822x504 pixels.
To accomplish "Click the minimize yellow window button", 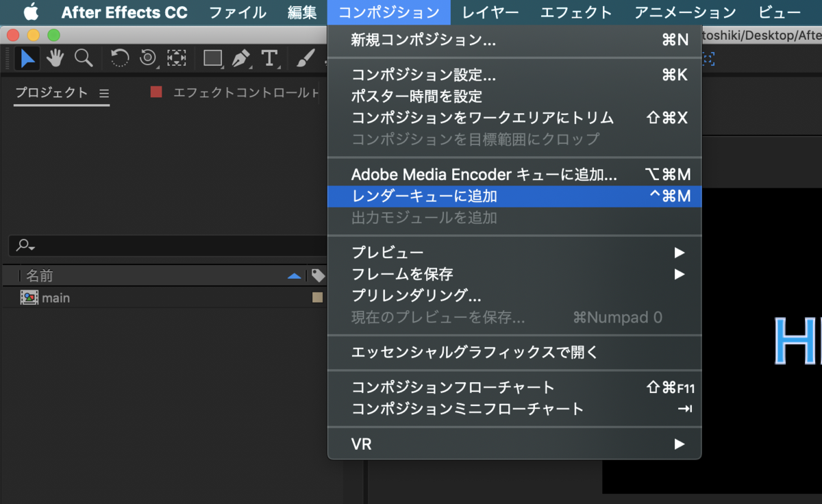I will tap(33, 35).
